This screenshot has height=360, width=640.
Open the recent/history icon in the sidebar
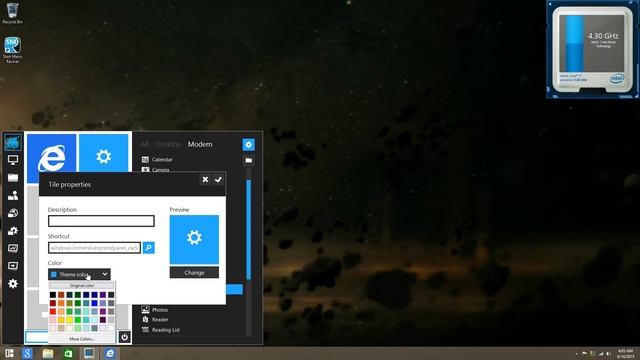tap(13, 213)
